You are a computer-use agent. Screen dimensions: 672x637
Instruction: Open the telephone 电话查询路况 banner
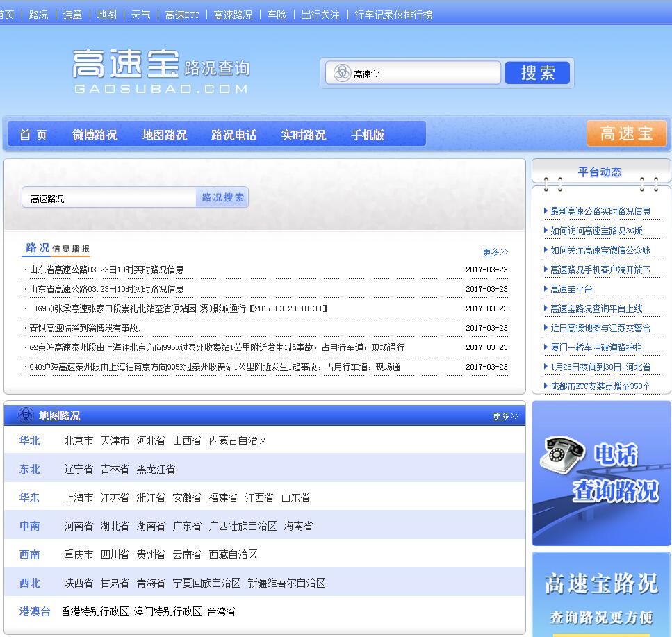601,473
